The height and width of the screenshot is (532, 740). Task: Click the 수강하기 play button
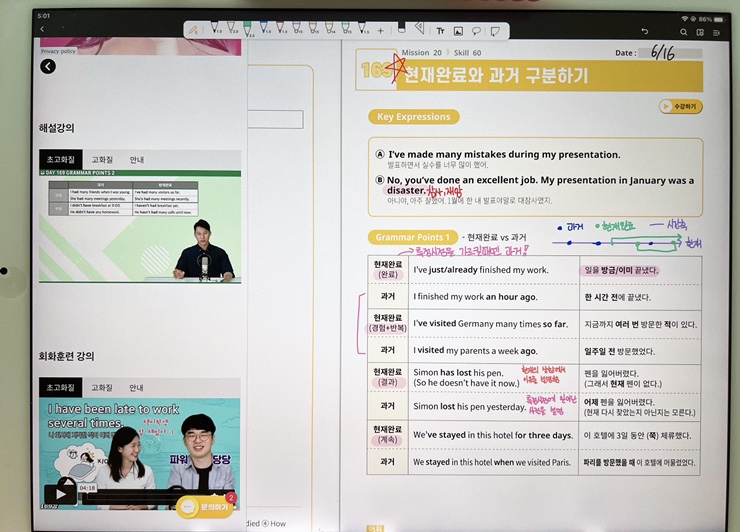pyautogui.click(x=681, y=106)
